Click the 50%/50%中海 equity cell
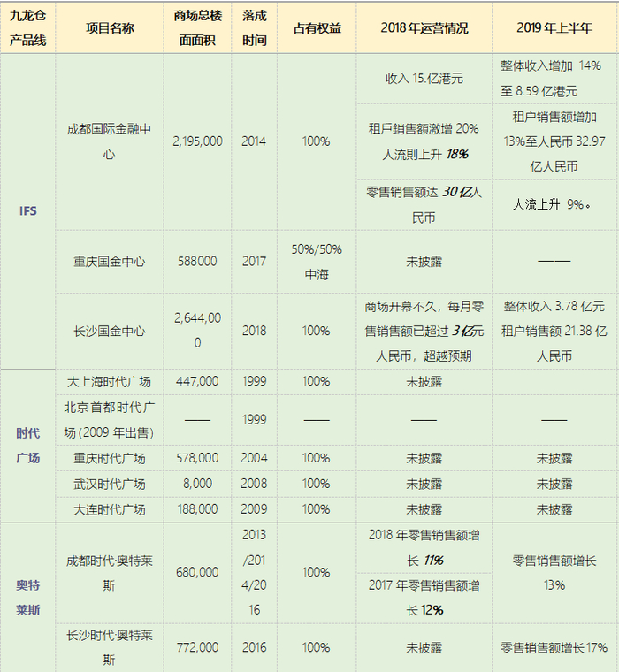619x672 pixels. click(317, 262)
